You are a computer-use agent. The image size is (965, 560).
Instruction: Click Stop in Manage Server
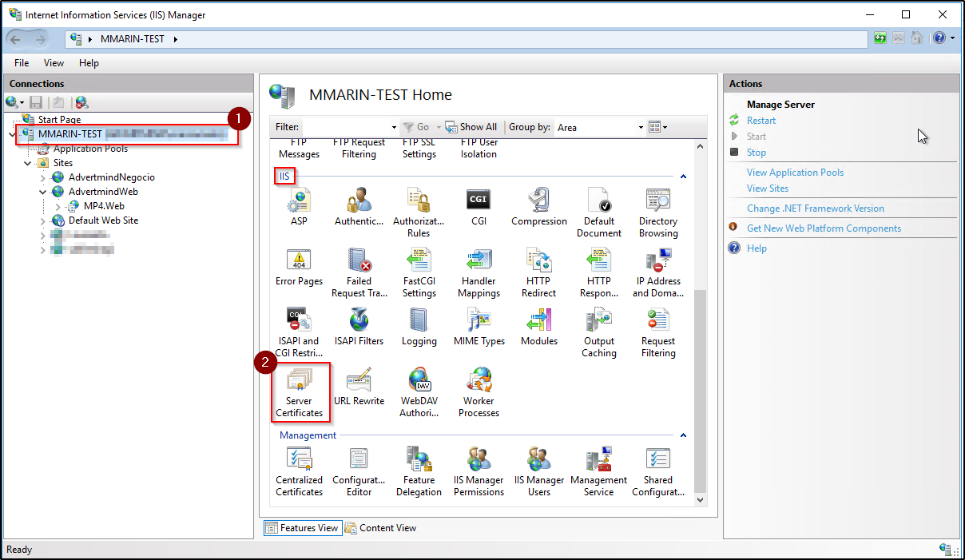click(756, 153)
